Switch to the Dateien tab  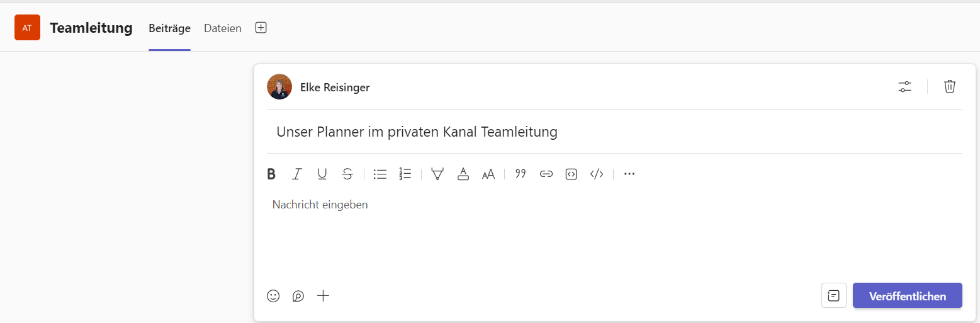[x=223, y=28]
